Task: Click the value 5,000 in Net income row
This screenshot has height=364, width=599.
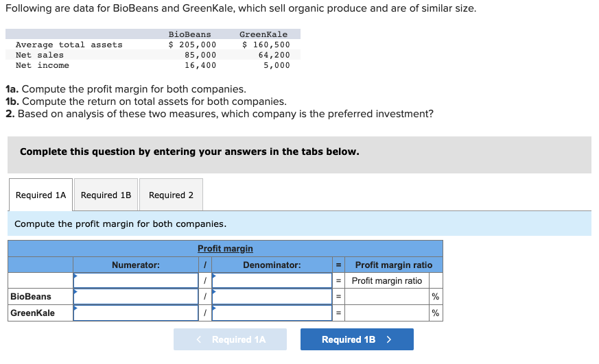Action: [x=277, y=65]
